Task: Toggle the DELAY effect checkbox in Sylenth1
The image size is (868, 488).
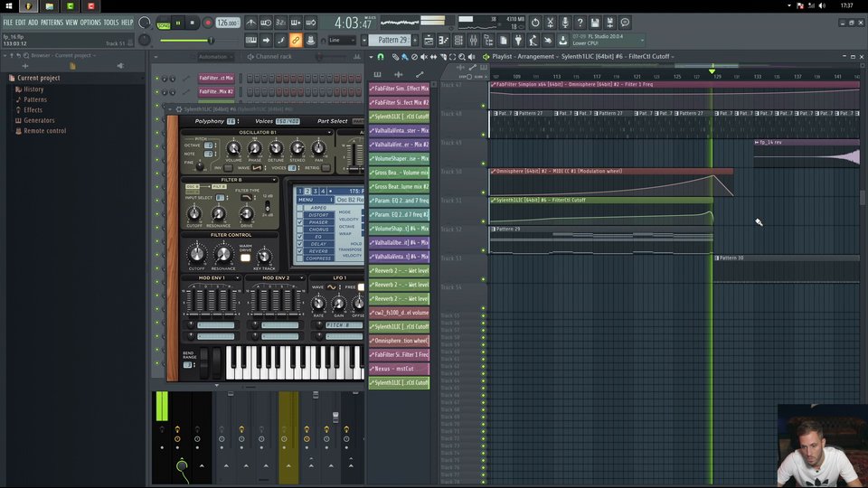Action: coord(300,244)
